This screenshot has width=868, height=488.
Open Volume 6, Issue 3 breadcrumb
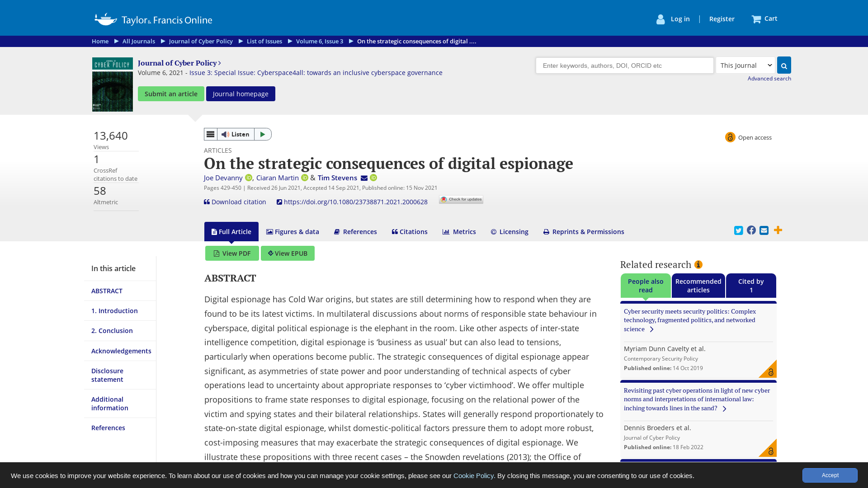tap(320, 41)
